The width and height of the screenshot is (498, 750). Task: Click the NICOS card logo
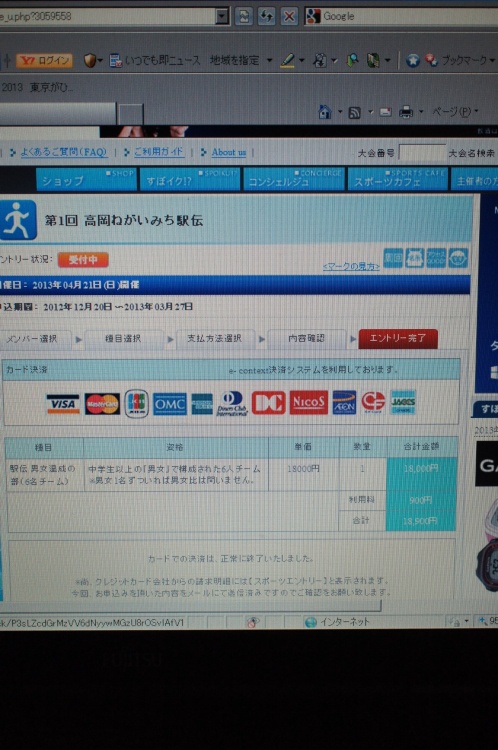(309, 402)
